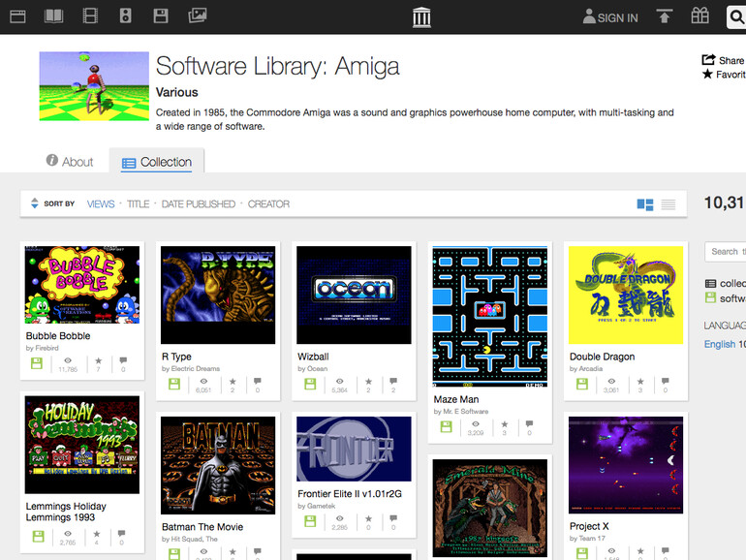This screenshot has height=560, width=746.
Task: Open Frontier Elite II v1.01r2G link
Action: point(350,494)
